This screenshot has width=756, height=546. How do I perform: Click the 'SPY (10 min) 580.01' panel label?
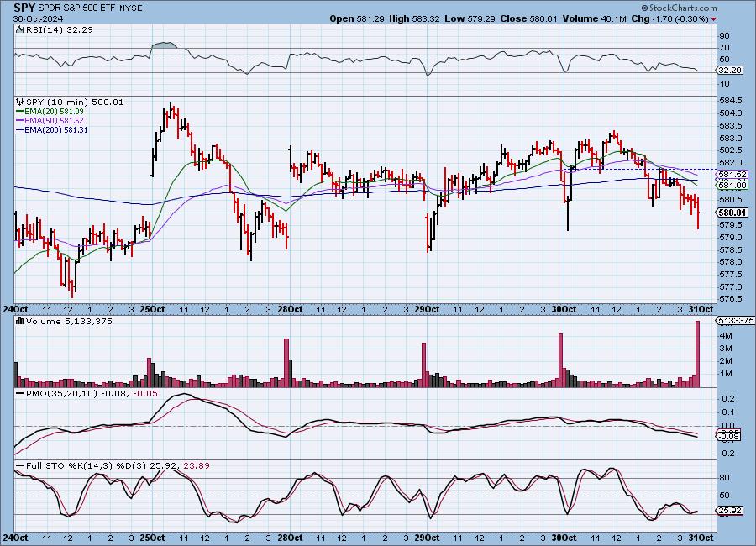(x=75, y=102)
